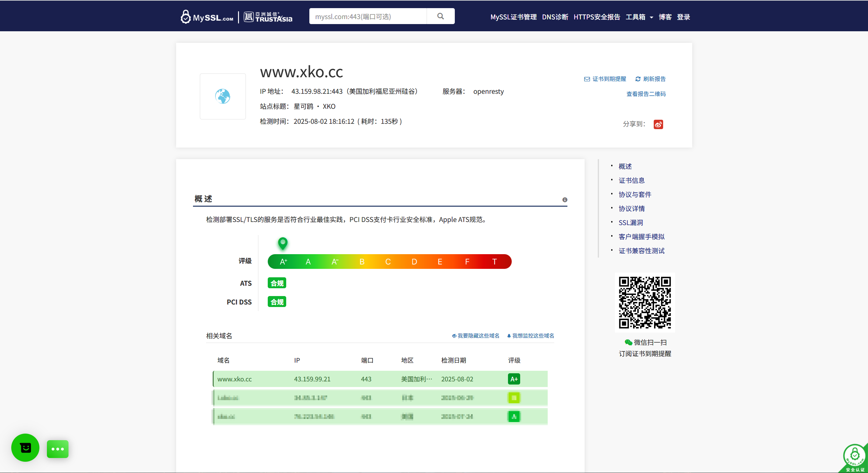Click IP 43.159.99.21 cell
The image size is (868, 473).
click(x=312, y=379)
